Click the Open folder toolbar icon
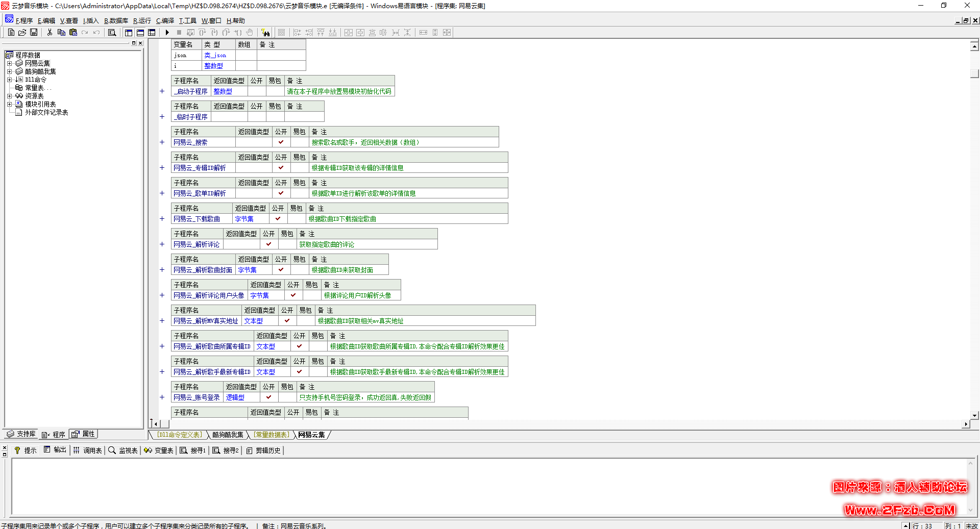Image resolution: width=980 pixels, height=529 pixels. 22,32
